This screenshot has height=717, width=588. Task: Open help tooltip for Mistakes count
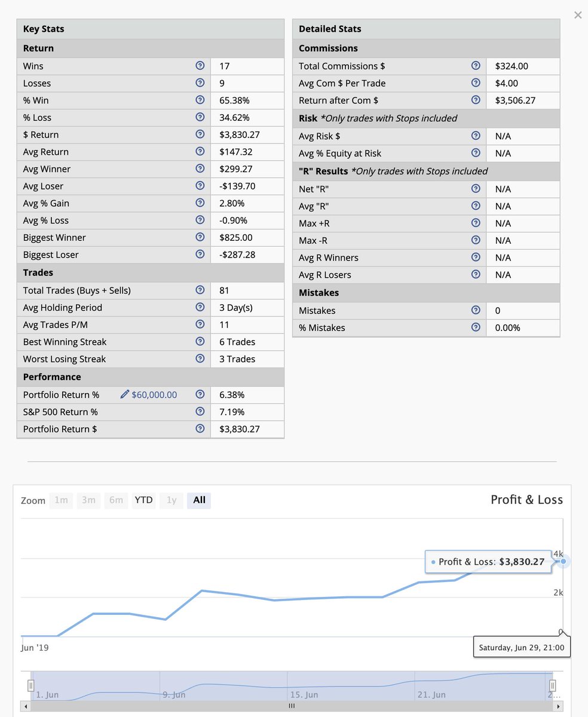click(x=476, y=310)
